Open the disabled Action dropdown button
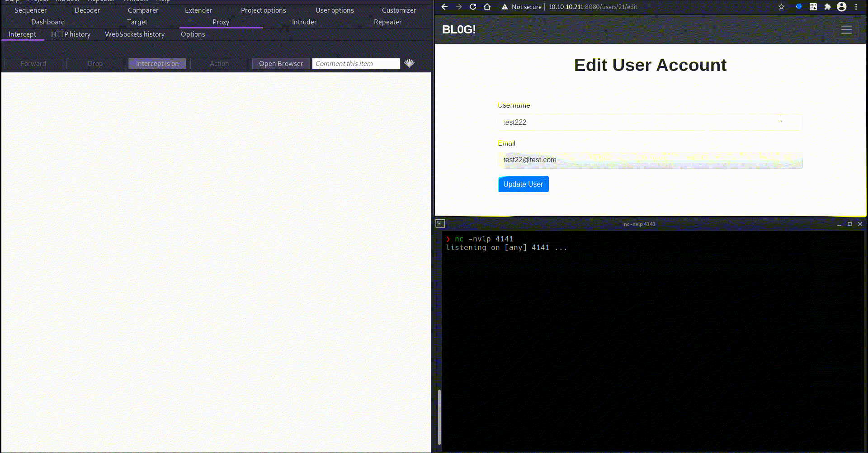The width and height of the screenshot is (868, 453). pyautogui.click(x=219, y=64)
